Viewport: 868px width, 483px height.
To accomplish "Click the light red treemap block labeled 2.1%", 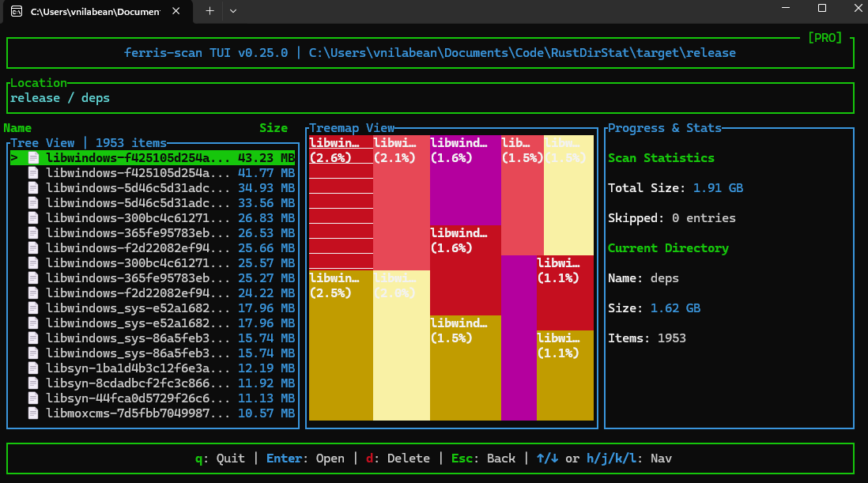I will coord(402,202).
